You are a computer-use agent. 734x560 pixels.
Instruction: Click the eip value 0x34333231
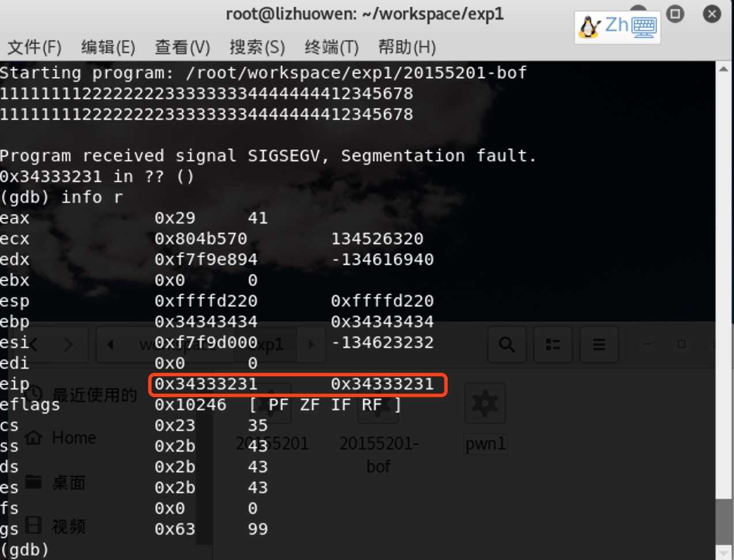pos(206,384)
